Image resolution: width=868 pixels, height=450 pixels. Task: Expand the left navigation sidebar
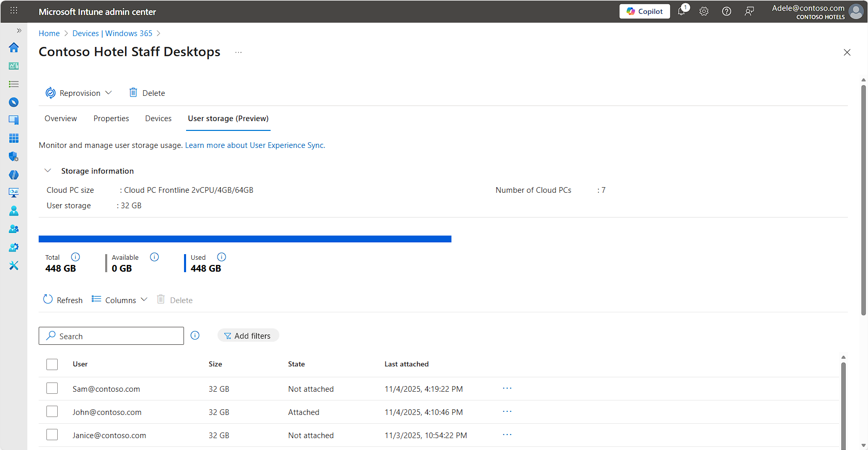pos(19,30)
